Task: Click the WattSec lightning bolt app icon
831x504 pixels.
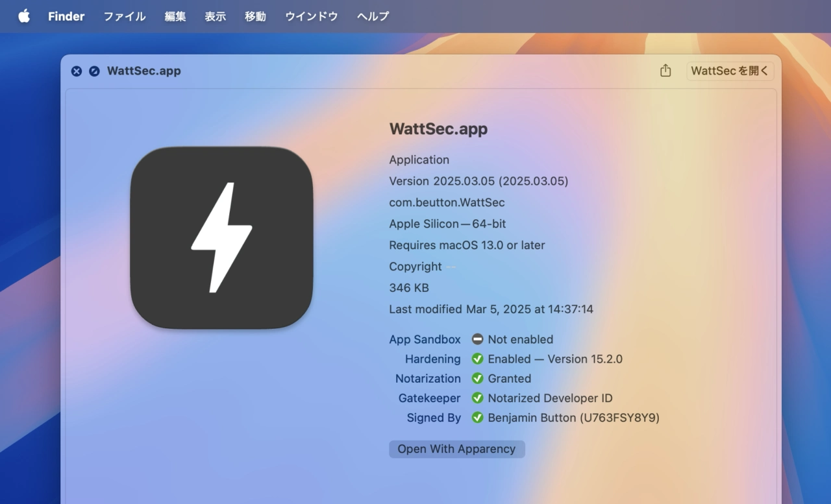Action: 221,237
